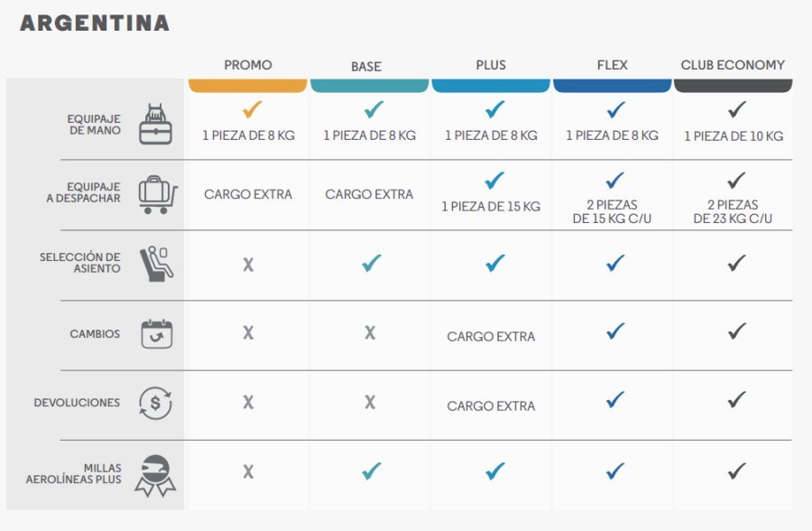Click the gray X for Promo seat selection
The height and width of the screenshot is (531, 812).
(249, 265)
